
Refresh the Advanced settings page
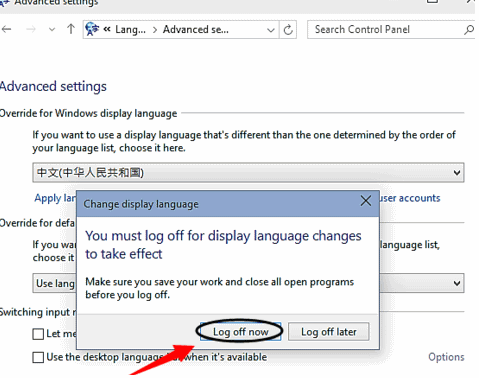pos(288,30)
